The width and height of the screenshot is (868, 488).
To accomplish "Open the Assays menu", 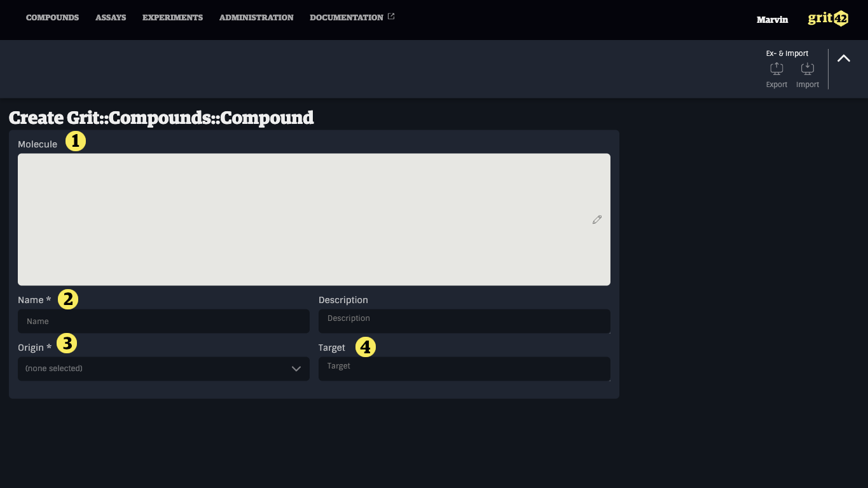I will [x=111, y=18].
